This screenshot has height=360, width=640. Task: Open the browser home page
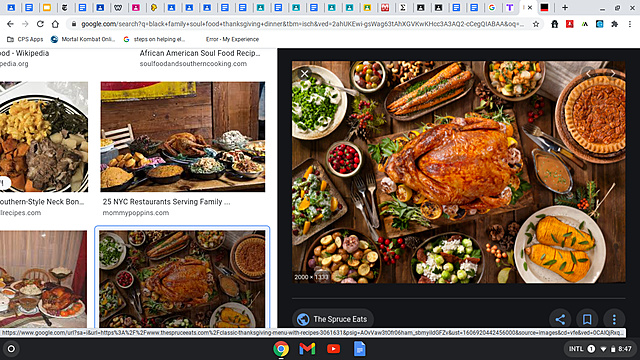pyautogui.click(x=55, y=24)
